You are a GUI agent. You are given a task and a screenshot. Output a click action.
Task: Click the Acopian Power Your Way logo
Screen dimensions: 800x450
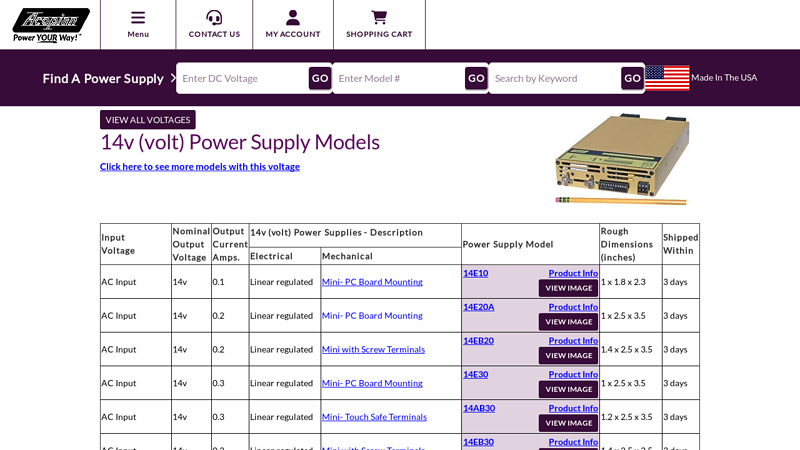[x=51, y=25]
